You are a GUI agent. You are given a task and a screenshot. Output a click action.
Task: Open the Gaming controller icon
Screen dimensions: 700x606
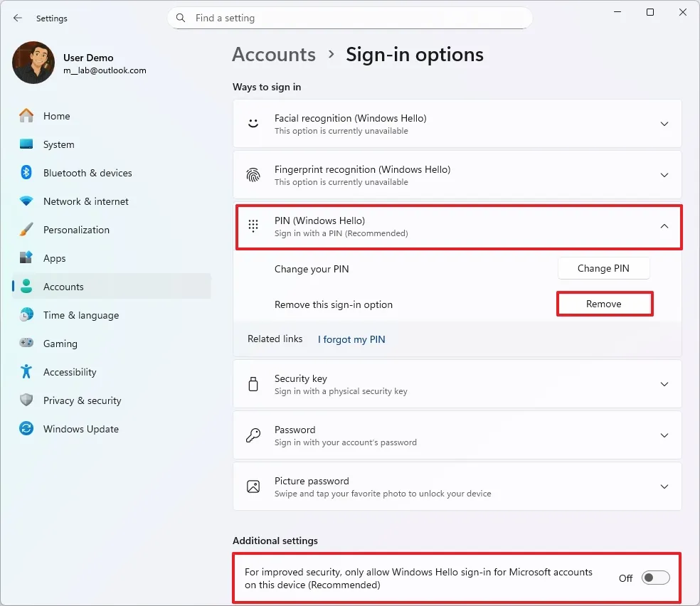[x=26, y=344]
